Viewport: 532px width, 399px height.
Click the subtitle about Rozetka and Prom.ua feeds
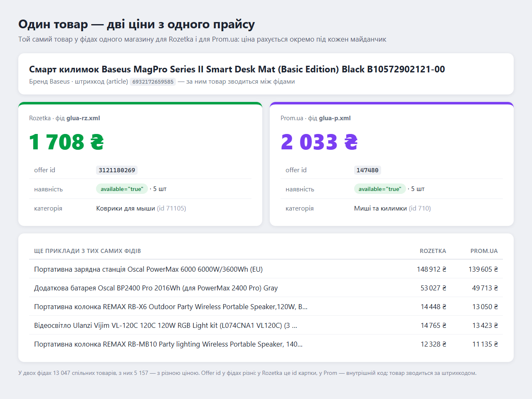pyautogui.click(x=202, y=39)
